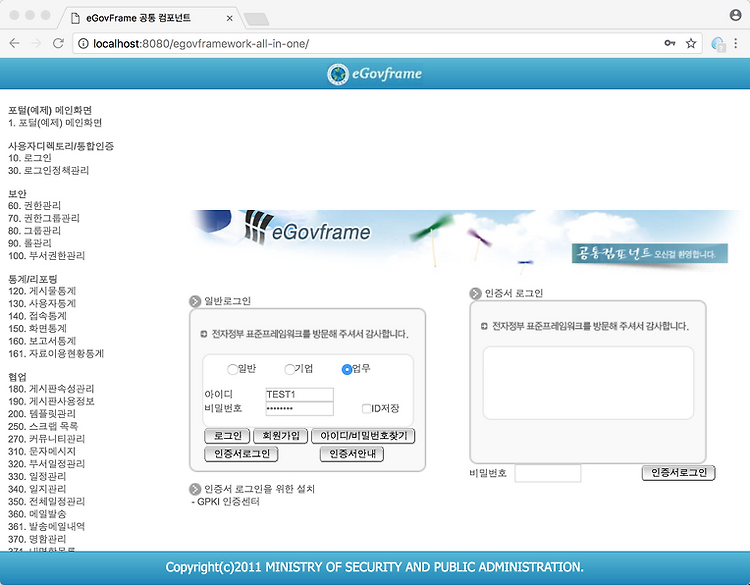The image size is (750, 585).
Task: Click the eGovframe banner image
Action: 467,242
